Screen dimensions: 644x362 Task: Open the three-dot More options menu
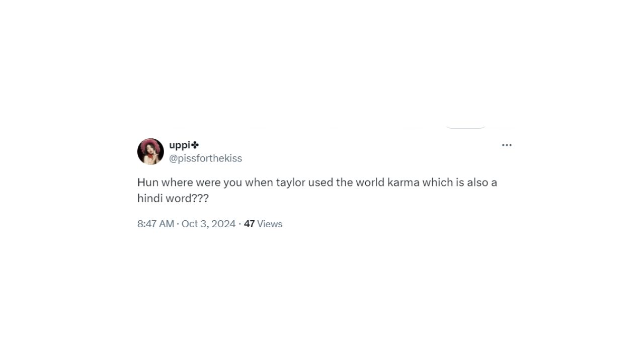coord(507,145)
